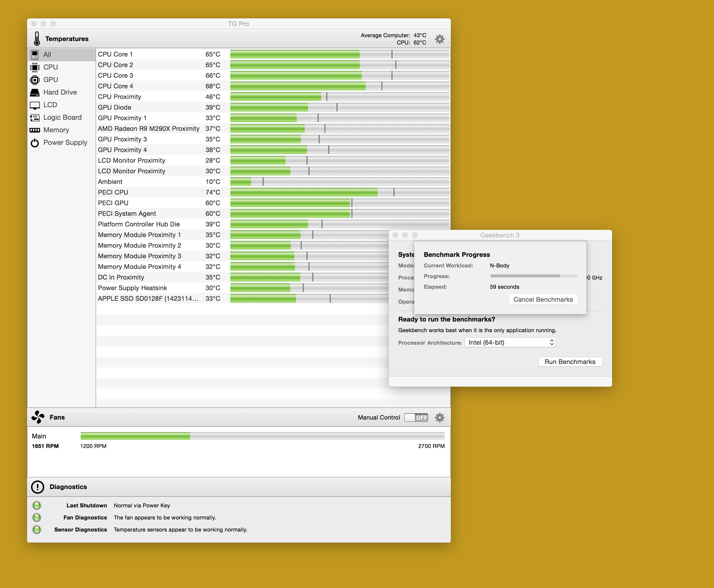Screen dimensions: 714x588
Task: Click the CPU Proximity row label
Action: (119, 97)
